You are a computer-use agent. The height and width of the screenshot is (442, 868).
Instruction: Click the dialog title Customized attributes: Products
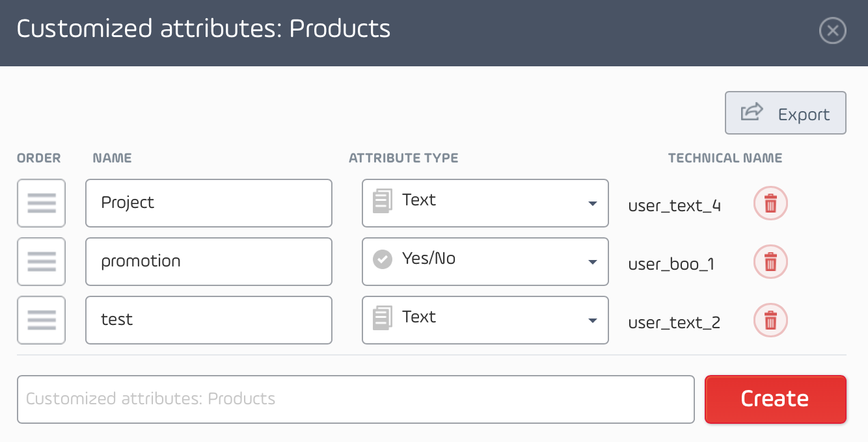point(204,29)
